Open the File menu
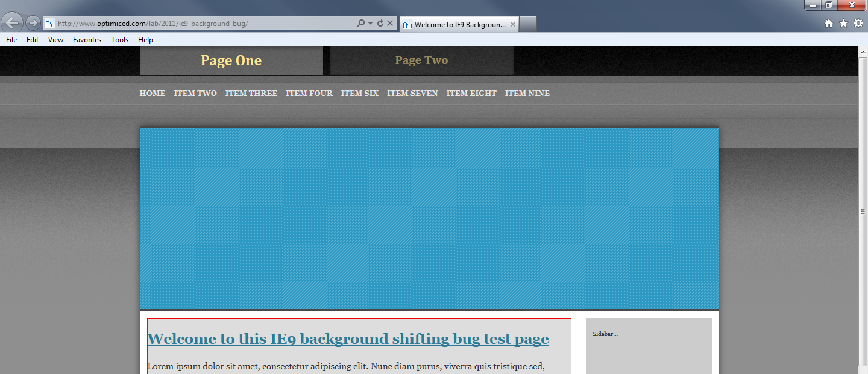The width and height of the screenshot is (868, 374). pos(11,40)
